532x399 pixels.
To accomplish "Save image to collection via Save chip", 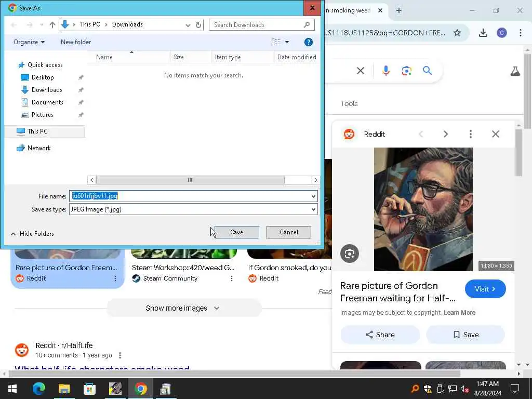I will coord(465,335).
